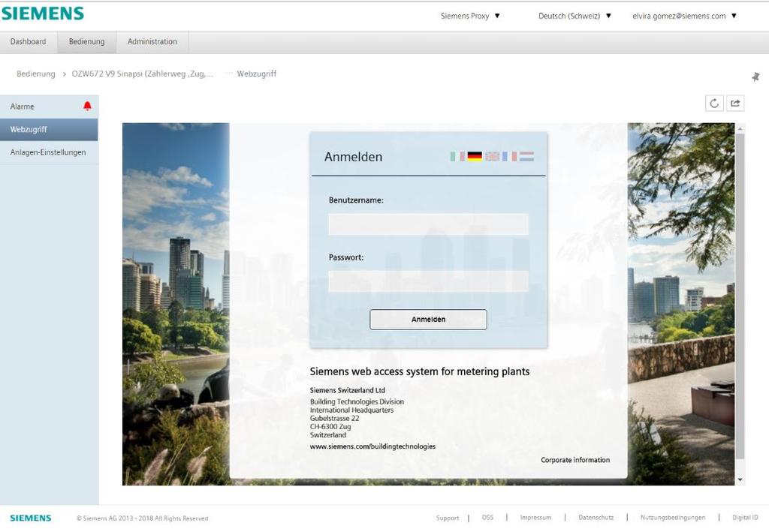Click the open-in-new-window share icon

[735, 103]
